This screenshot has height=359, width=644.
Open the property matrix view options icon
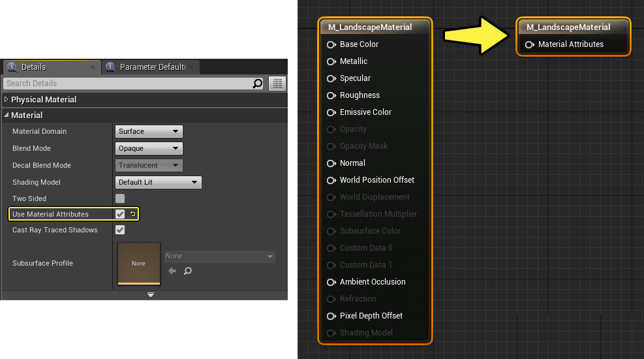pyautogui.click(x=278, y=84)
